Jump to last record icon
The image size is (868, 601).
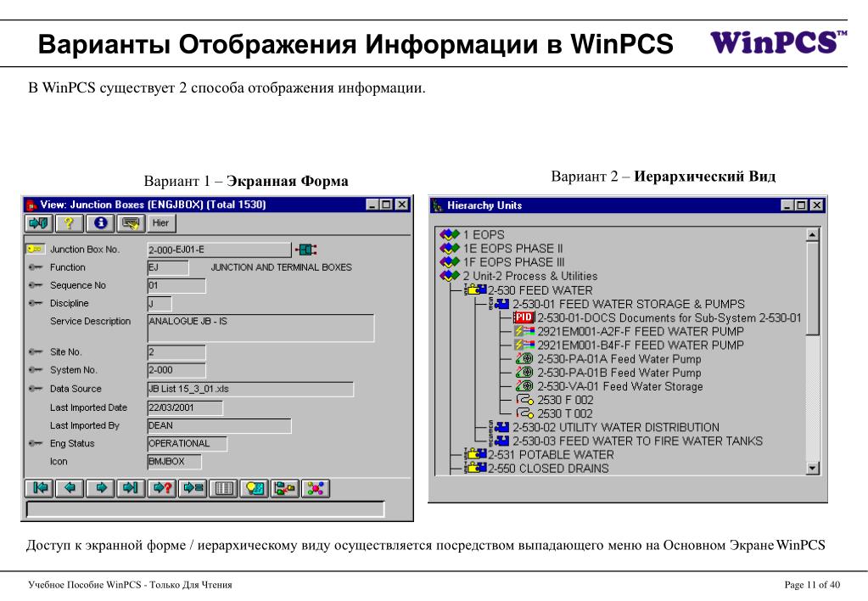tap(132, 488)
